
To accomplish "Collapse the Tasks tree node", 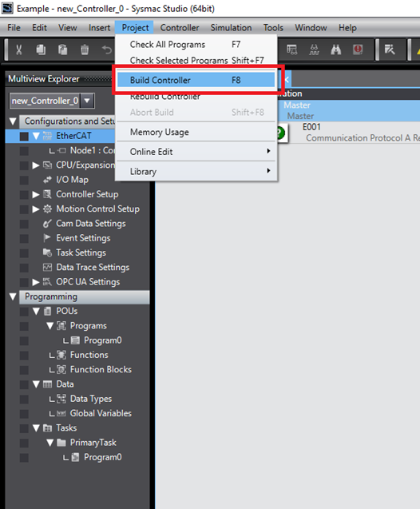I will pos(36,427).
